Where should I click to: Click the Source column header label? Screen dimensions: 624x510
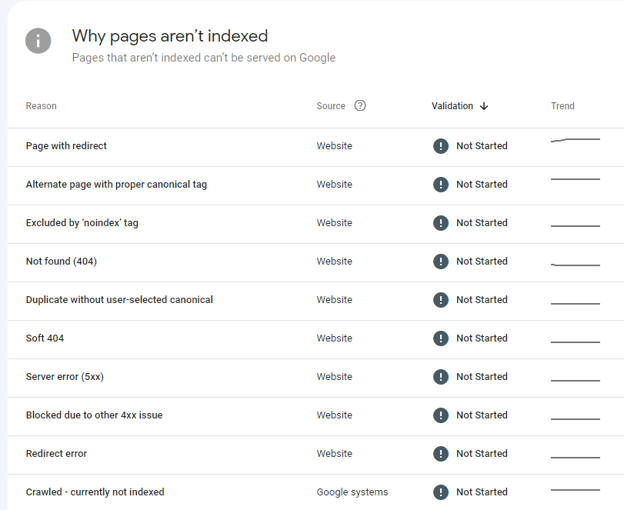tap(331, 106)
